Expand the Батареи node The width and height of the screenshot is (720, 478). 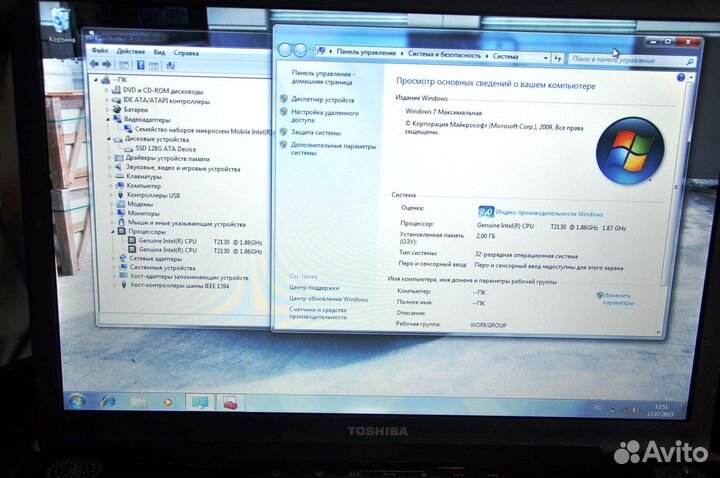[x=108, y=109]
